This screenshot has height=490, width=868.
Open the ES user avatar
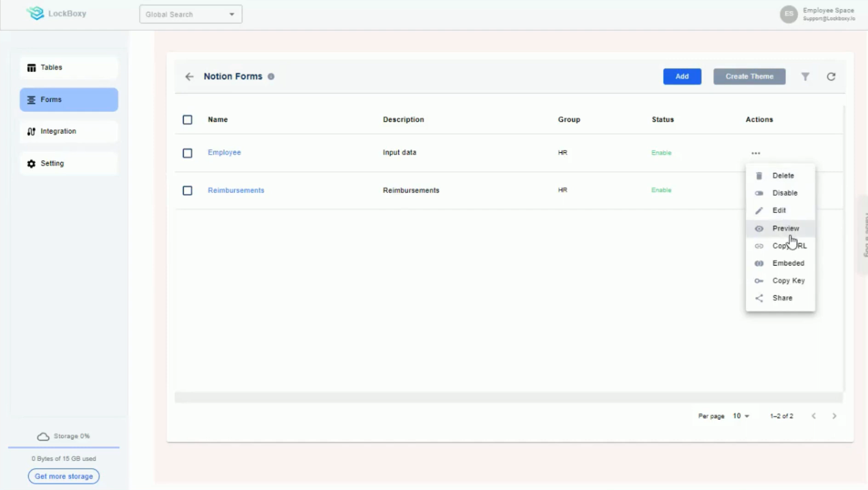click(x=789, y=14)
